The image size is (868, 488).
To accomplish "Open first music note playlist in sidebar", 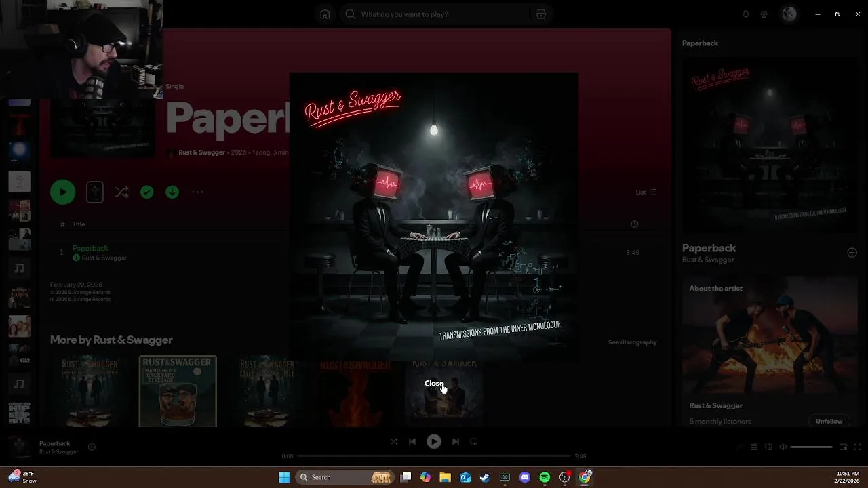I will [19, 268].
